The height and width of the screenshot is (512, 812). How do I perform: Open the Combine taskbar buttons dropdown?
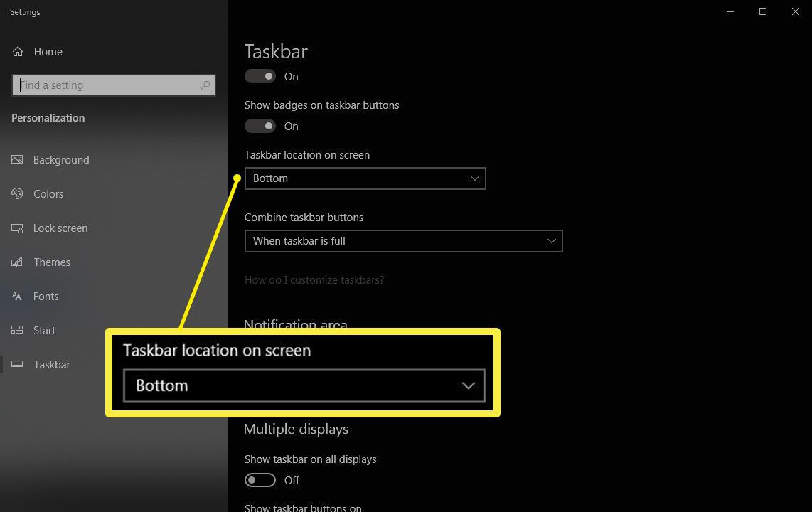tap(403, 241)
